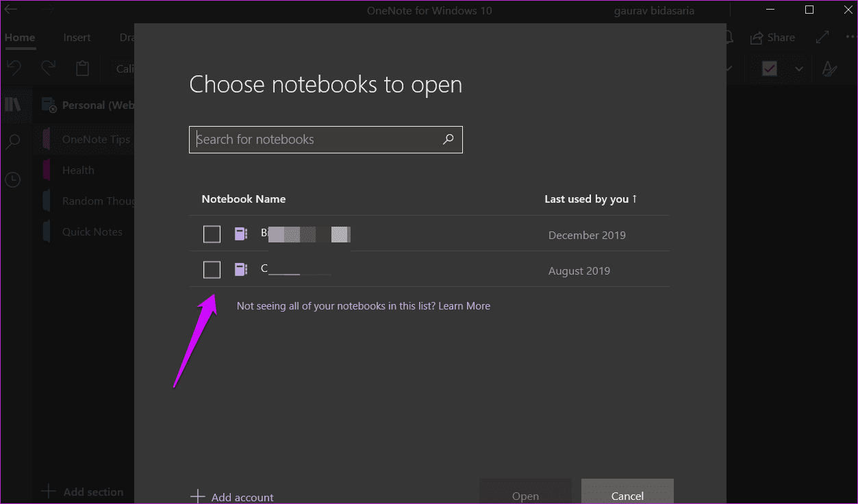Click the Share button
The width and height of the screenshot is (858, 504).
(773, 38)
